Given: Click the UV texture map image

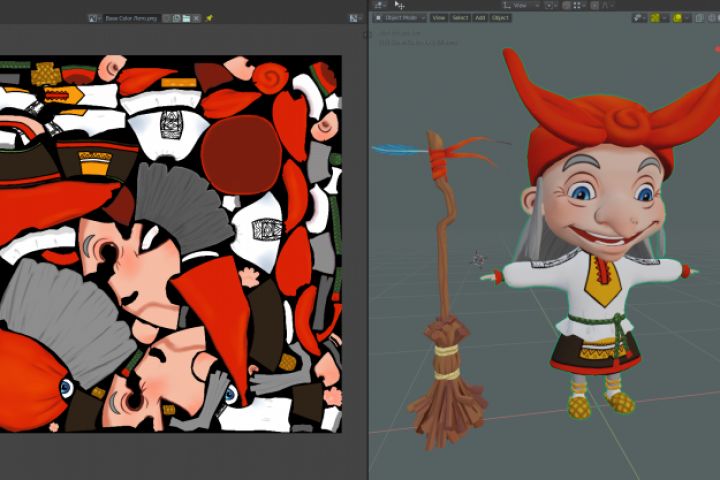Looking at the screenshot, I should click(x=171, y=244).
